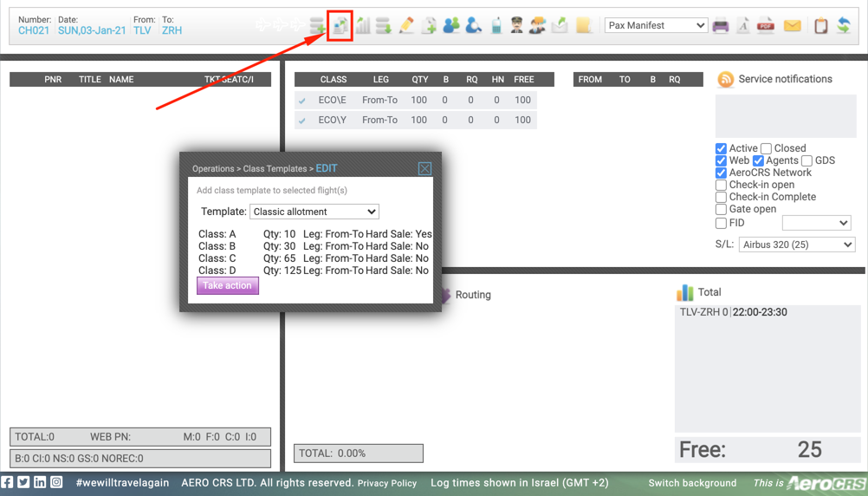Check the Closed checkbox
This screenshot has width=868, height=496.
(766, 148)
